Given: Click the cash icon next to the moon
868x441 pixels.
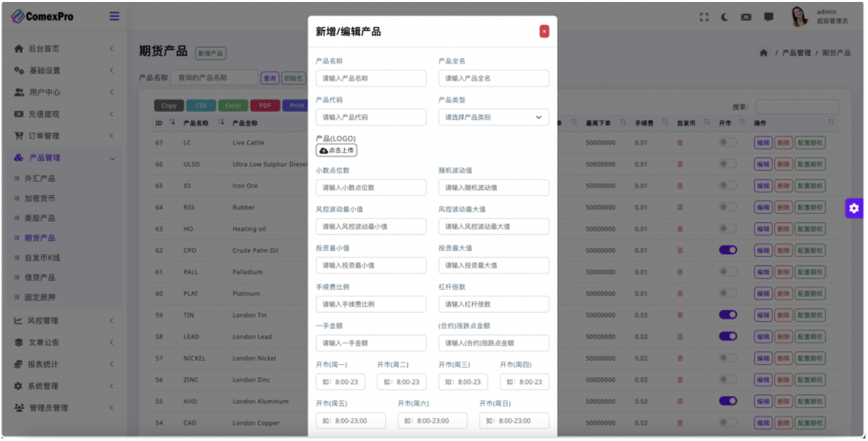Looking at the screenshot, I should (x=746, y=18).
